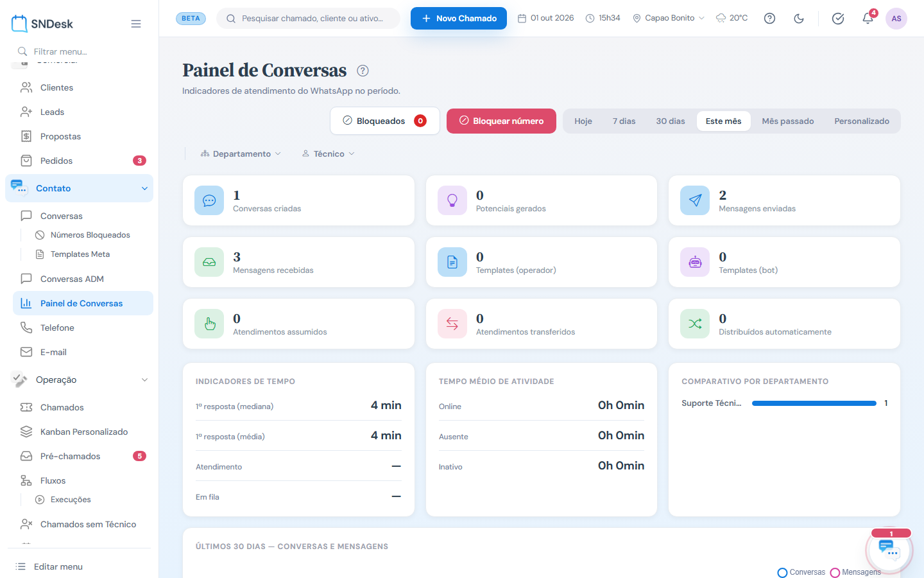Image resolution: width=924 pixels, height=578 pixels.
Task: Open Templates Meta in the sidebar
Action: point(80,254)
